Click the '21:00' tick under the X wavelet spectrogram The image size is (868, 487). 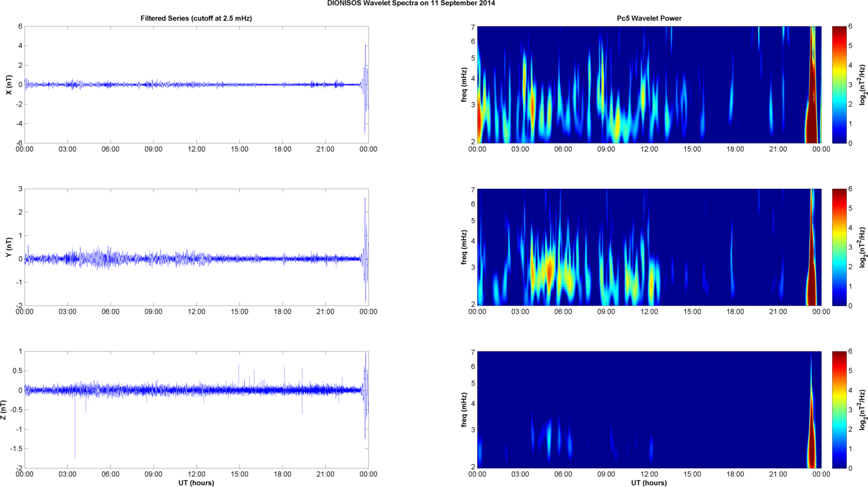click(778, 149)
